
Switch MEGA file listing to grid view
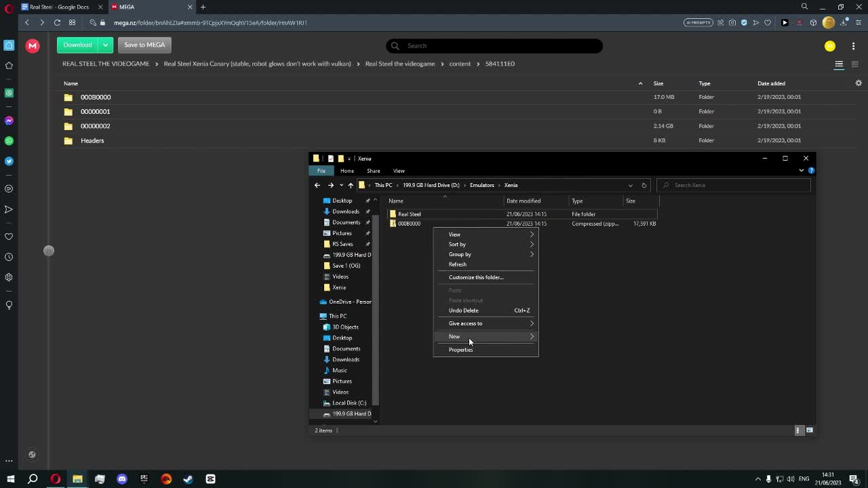855,64
